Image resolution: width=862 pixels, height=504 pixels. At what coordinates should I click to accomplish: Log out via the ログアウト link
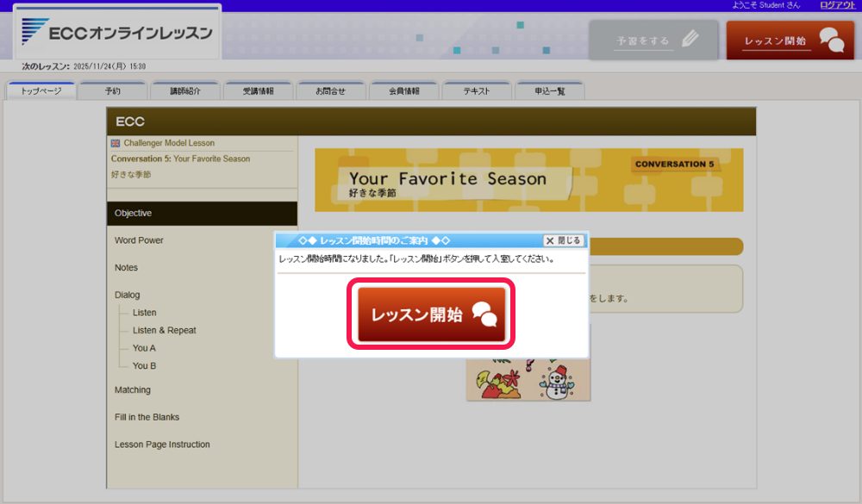click(x=837, y=5)
